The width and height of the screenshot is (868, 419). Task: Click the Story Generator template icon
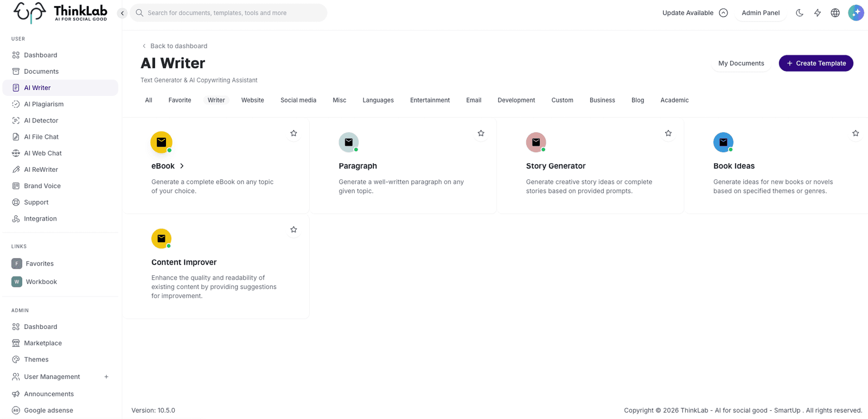pyautogui.click(x=536, y=142)
